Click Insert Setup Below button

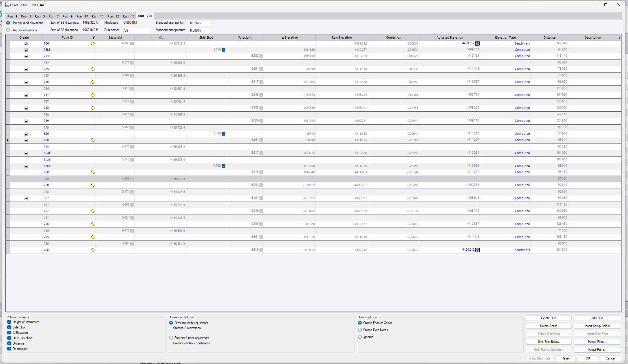[x=597, y=326]
